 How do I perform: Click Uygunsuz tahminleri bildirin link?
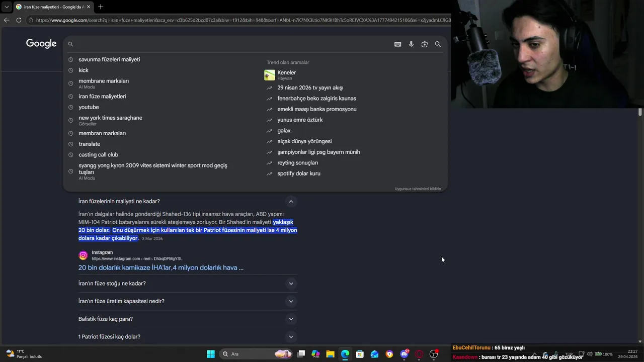tap(418, 189)
